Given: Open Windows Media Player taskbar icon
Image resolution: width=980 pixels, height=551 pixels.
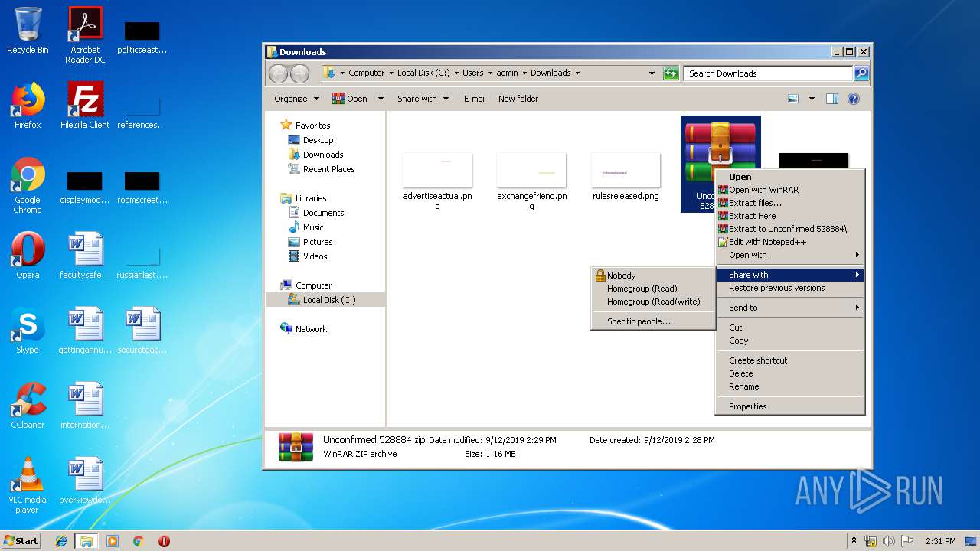Looking at the screenshot, I should (113, 541).
